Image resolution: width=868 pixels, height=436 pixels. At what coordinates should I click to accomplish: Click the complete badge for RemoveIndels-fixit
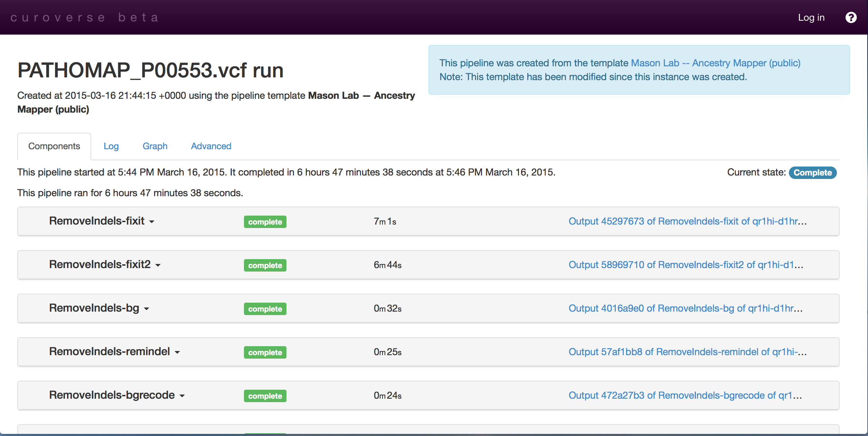pos(265,222)
